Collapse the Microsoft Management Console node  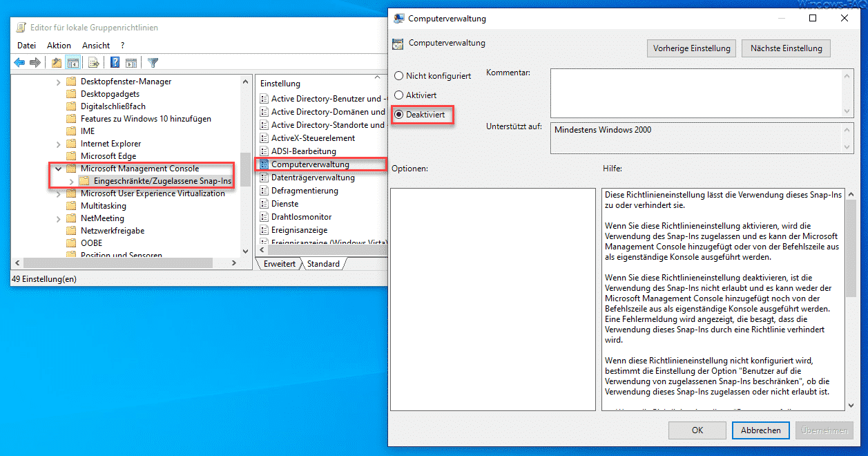tap(59, 169)
